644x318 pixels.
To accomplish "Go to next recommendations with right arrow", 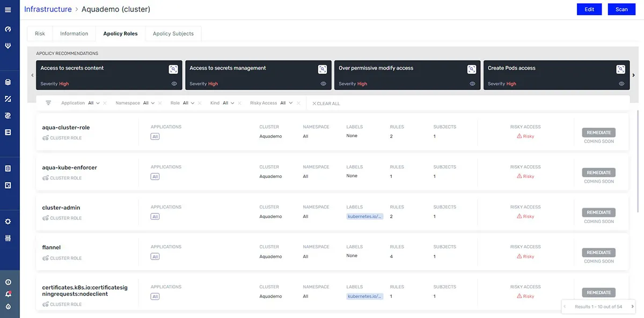I will 634,75.
